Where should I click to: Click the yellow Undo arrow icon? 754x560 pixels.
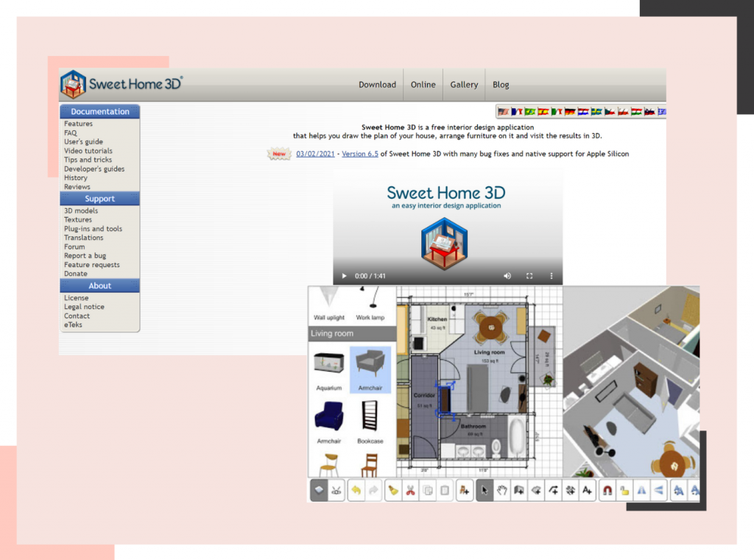356,491
